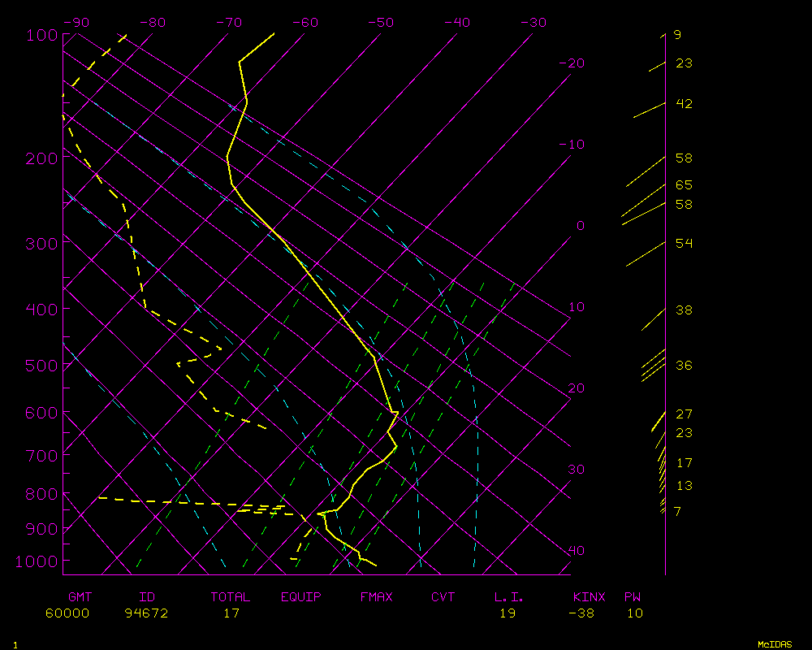
Task: Select the CVT header label
Action: coord(443,597)
